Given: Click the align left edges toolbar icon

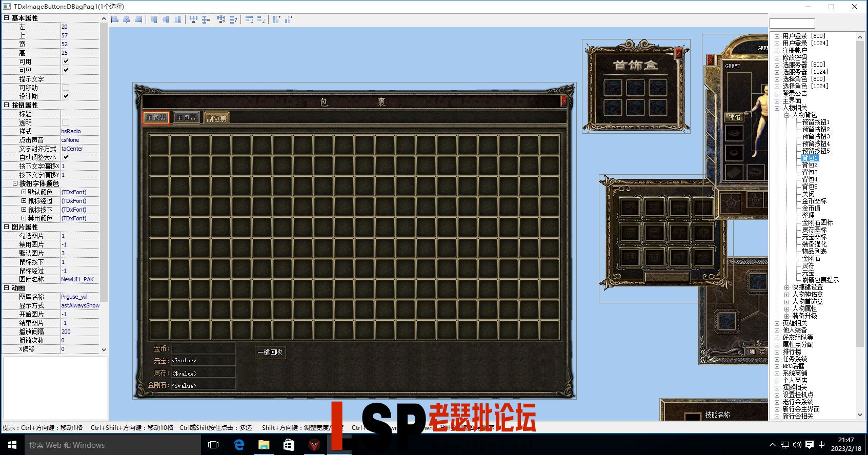Looking at the screenshot, I should (115, 19).
